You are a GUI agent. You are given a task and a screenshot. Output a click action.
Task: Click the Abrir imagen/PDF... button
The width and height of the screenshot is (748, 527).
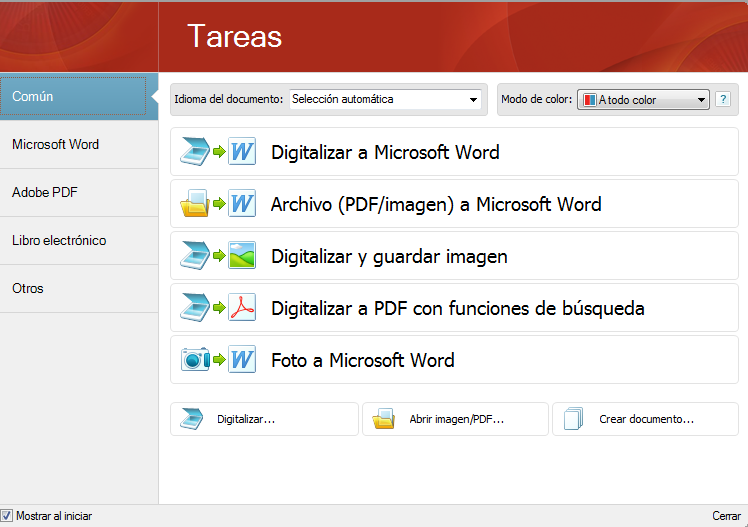click(x=455, y=419)
